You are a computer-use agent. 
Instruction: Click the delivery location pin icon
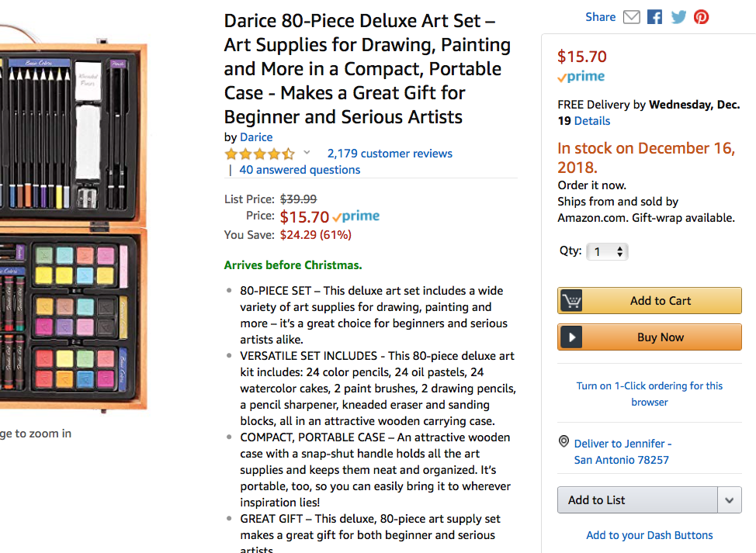564,442
